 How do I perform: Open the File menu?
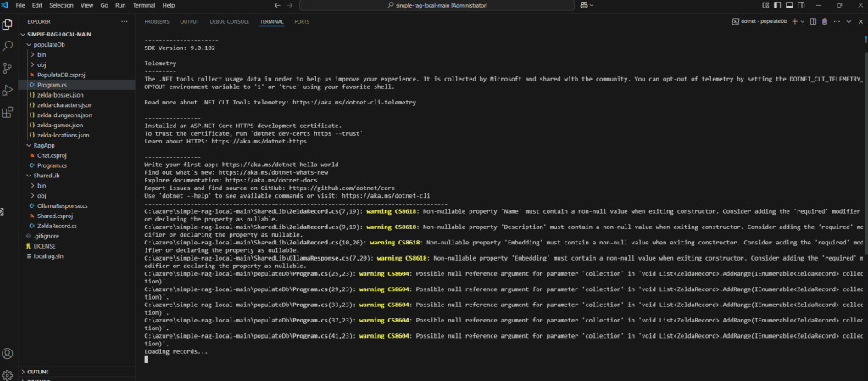tap(20, 5)
